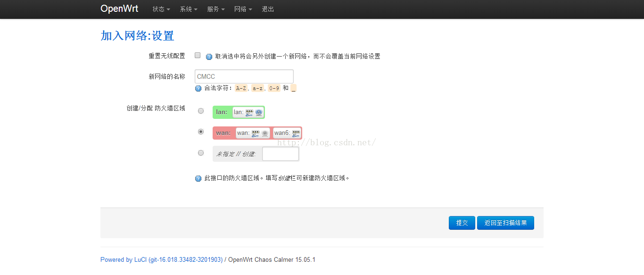Image resolution: width=644 pixels, height=275 pixels.
Task: Open the 状态 dropdown menu
Action: [161, 9]
